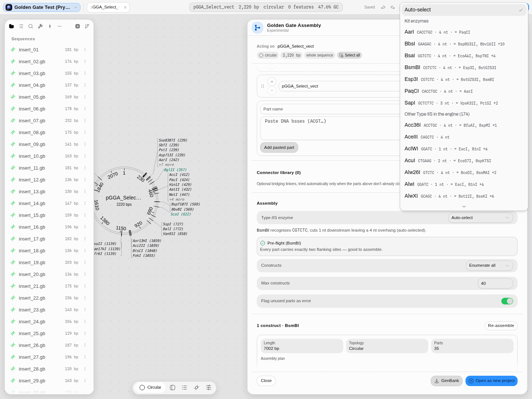Image resolution: width=532 pixels, height=399 pixels.
Task: Open the Constructs Enumerate all dropdown
Action: [489, 265]
